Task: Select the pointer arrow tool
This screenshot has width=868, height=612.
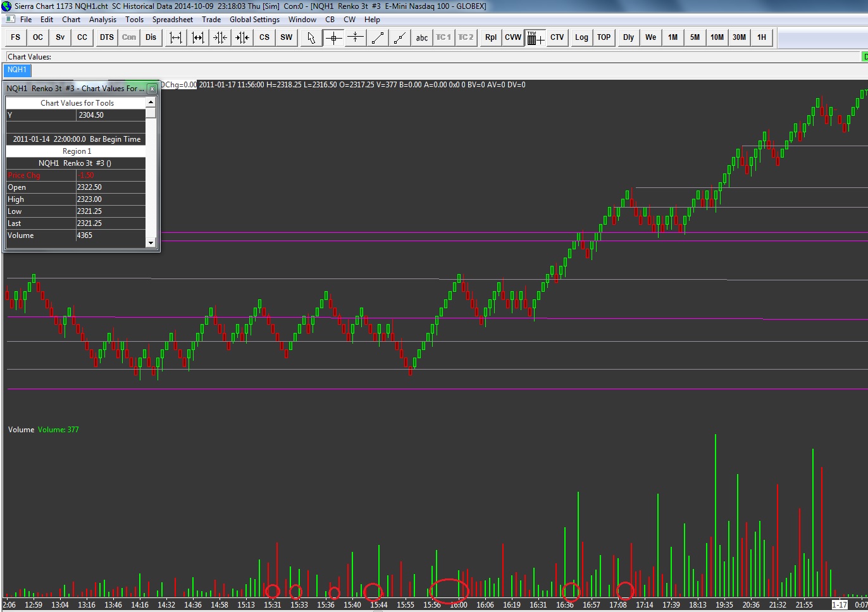Action: click(x=311, y=37)
